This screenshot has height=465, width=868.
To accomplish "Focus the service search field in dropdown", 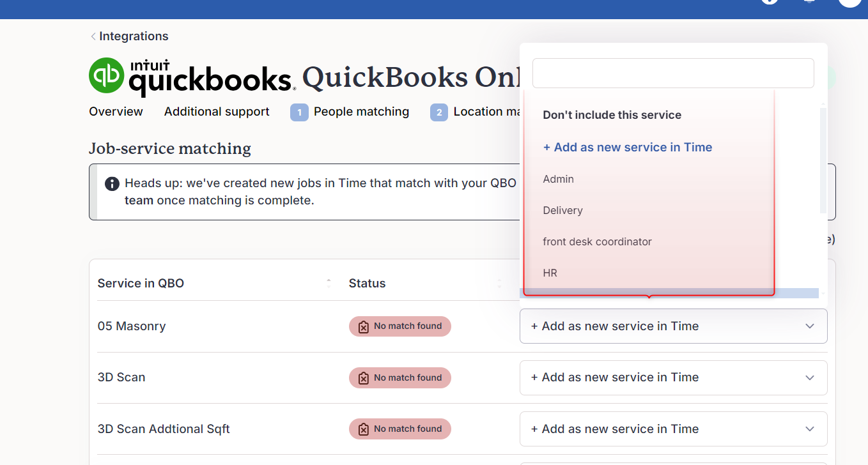I will pyautogui.click(x=673, y=73).
